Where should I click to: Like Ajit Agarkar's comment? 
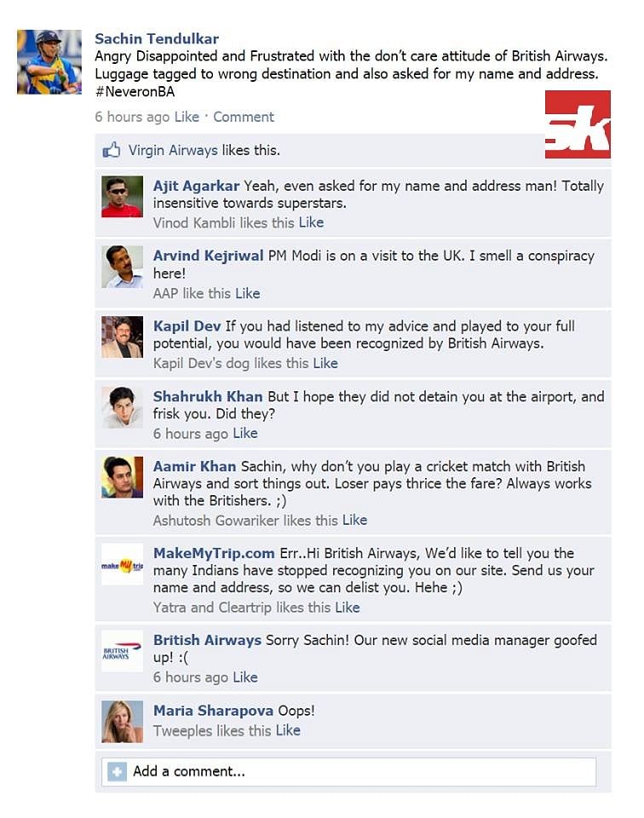tap(311, 222)
